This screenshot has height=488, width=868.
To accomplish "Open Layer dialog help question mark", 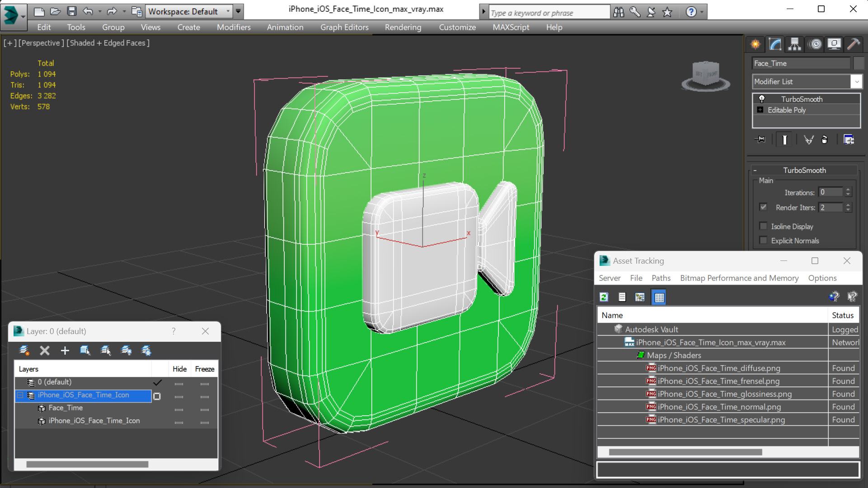I will pos(174,331).
